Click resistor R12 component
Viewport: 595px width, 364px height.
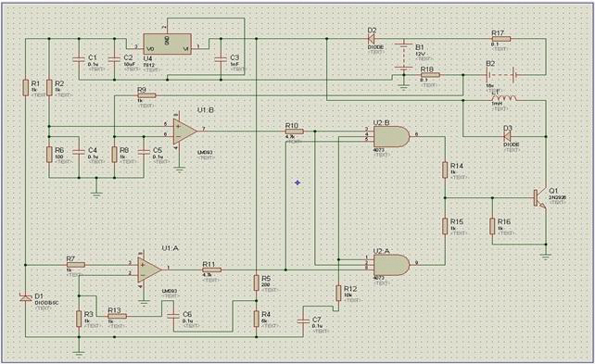pyautogui.click(x=338, y=294)
